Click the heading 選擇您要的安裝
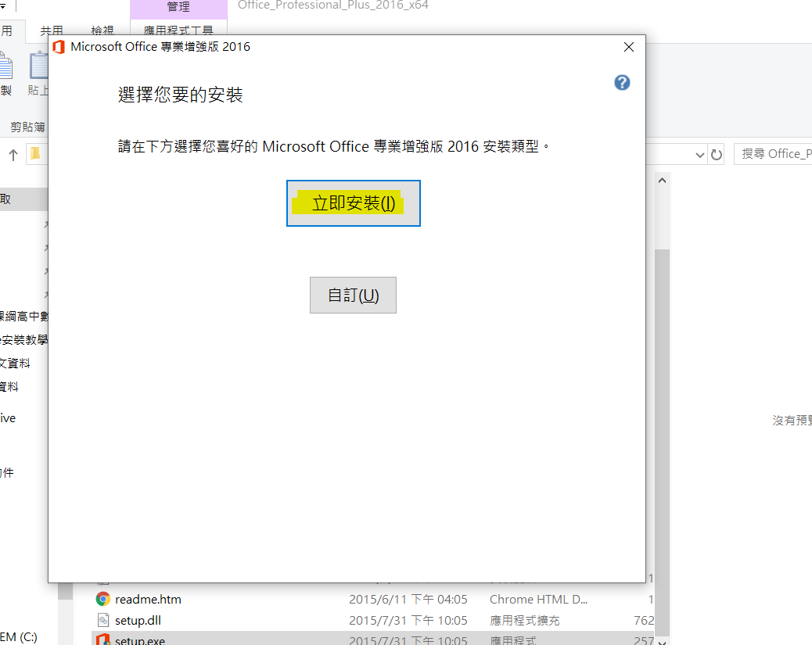812x645 pixels. pos(180,95)
